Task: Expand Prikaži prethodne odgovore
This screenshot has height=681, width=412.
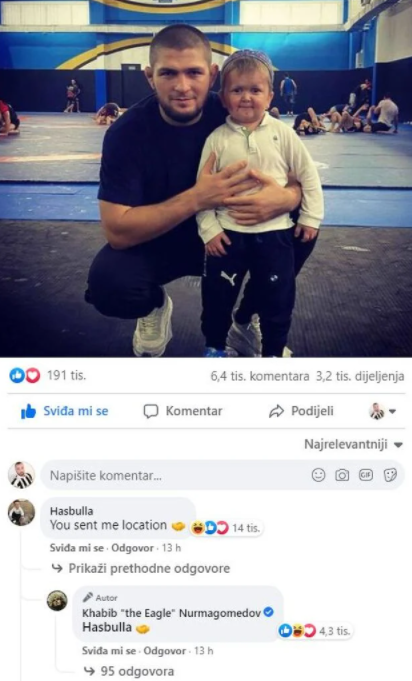Action: pyautogui.click(x=149, y=569)
